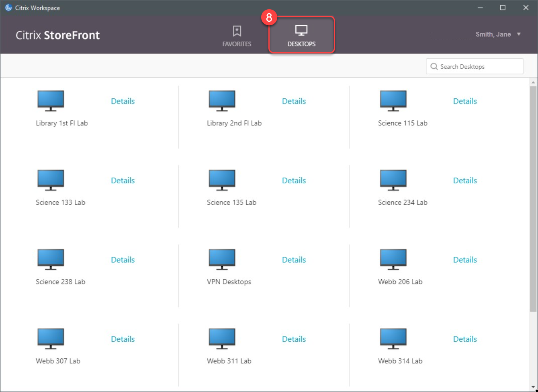This screenshot has width=538, height=392.
Task: View Details for Science 238 Lab
Action: pyautogui.click(x=123, y=260)
